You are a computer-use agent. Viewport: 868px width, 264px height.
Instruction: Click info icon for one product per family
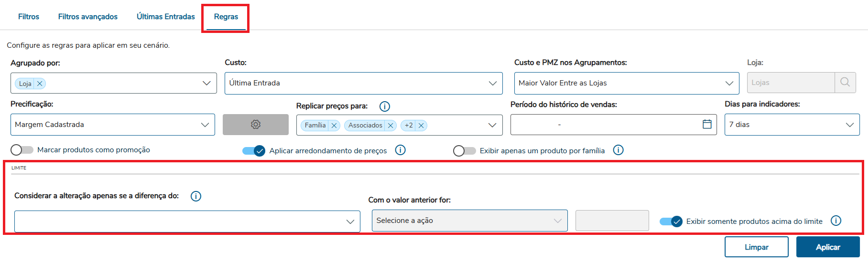click(x=618, y=150)
